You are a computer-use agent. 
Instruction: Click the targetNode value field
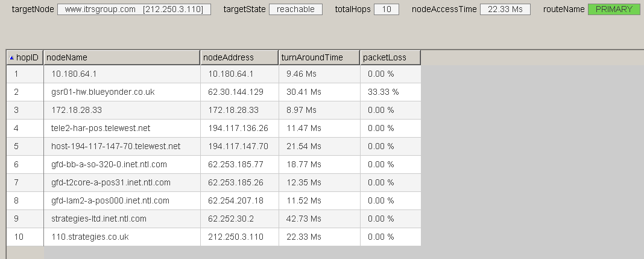(x=134, y=10)
